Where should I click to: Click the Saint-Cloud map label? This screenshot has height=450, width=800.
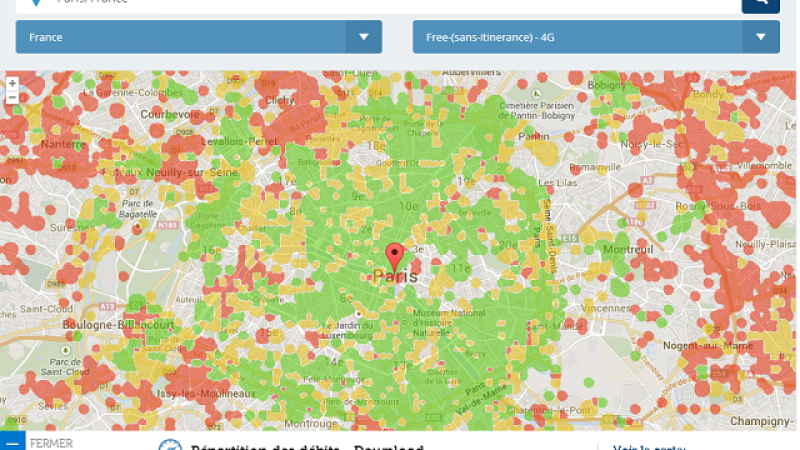pyautogui.click(x=46, y=309)
